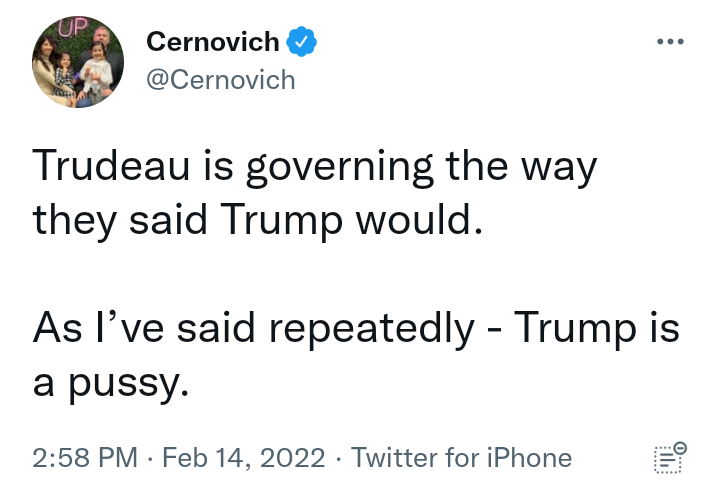This screenshot has width=720, height=500.
Task: Select the line 'they said Trump would.'
Action: point(258,222)
